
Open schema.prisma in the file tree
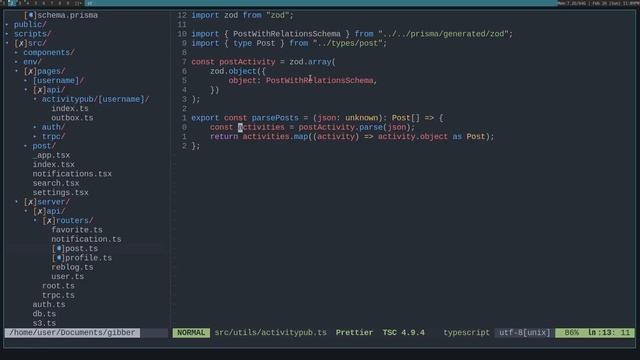click(x=67, y=15)
